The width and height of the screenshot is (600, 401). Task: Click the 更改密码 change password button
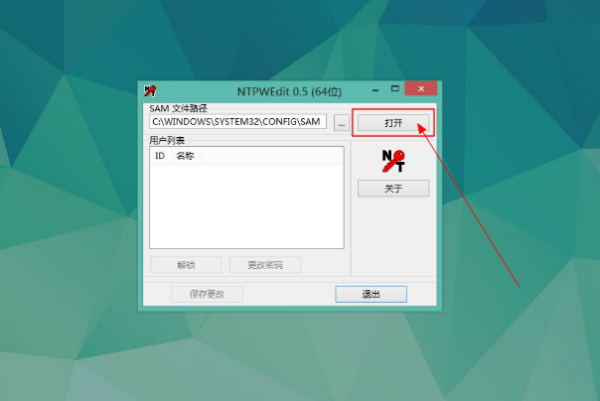click(x=265, y=265)
